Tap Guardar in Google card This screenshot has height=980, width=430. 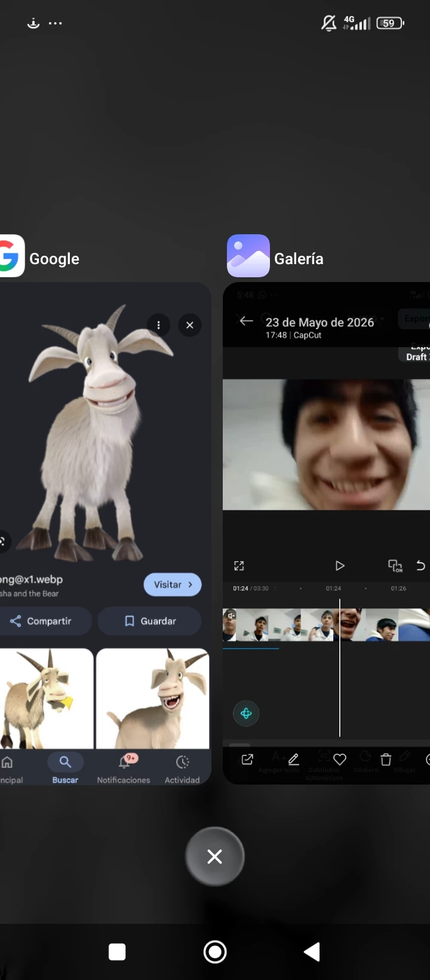(x=150, y=621)
